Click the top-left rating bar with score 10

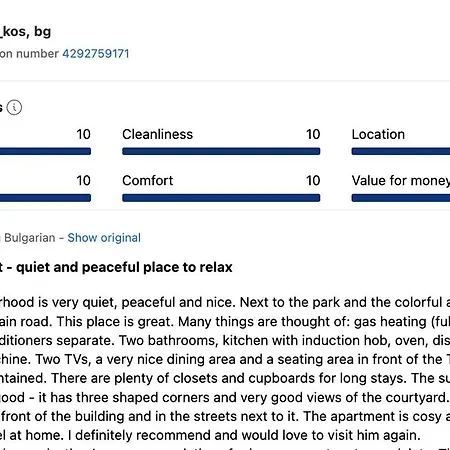(45, 151)
